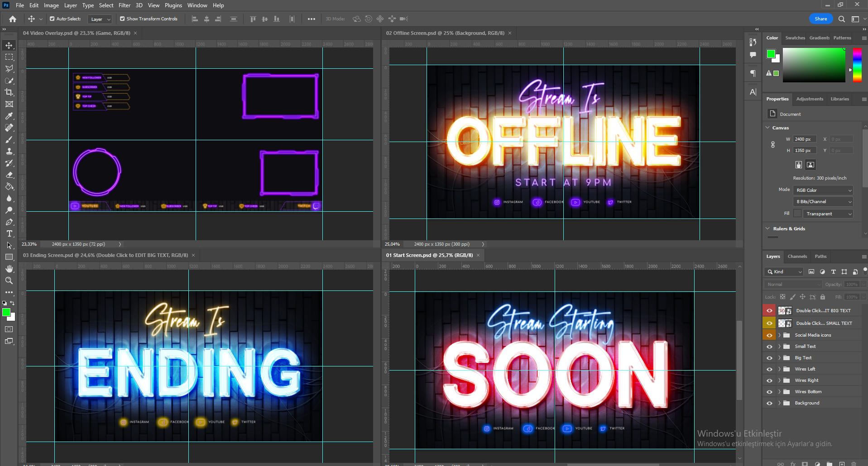Image resolution: width=868 pixels, height=466 pixels.
Task: Switch to the Adjustments tab
Action: click(x=810, y=99)
